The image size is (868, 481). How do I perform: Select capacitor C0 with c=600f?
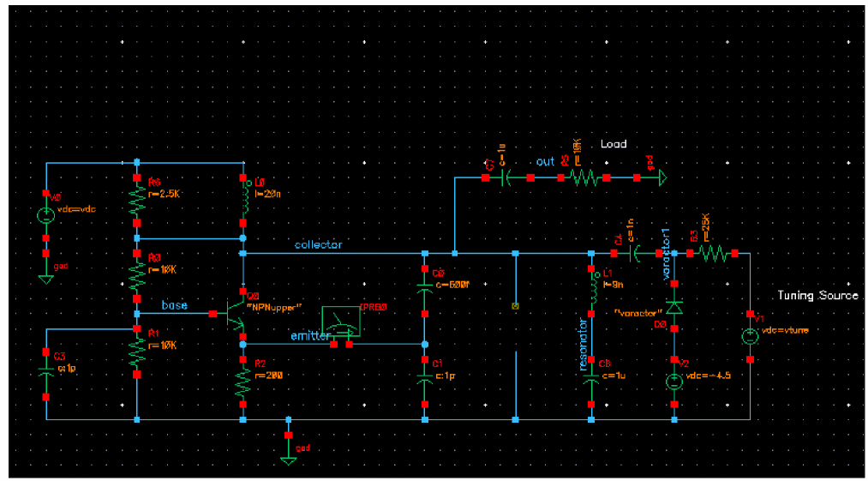[x=425, y=291]
